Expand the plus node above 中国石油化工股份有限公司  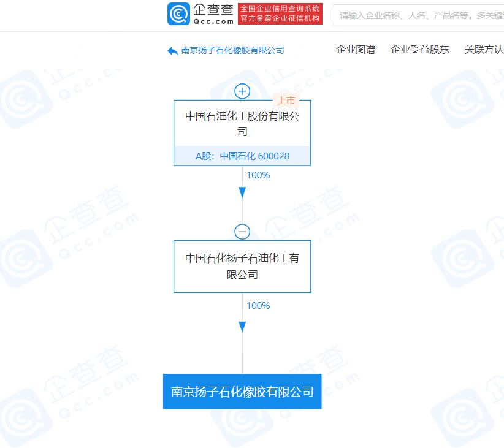[x=242, y=91]
